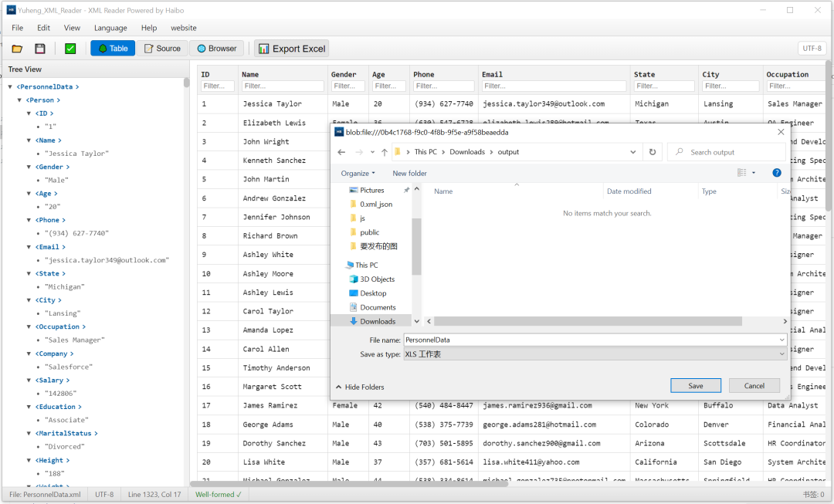
Task: Open the Save as type dropdown
Action: tap(595, 354)
